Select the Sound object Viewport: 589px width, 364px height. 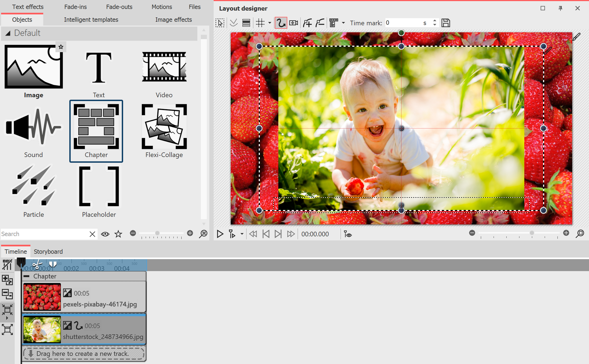tap(33, 127)
